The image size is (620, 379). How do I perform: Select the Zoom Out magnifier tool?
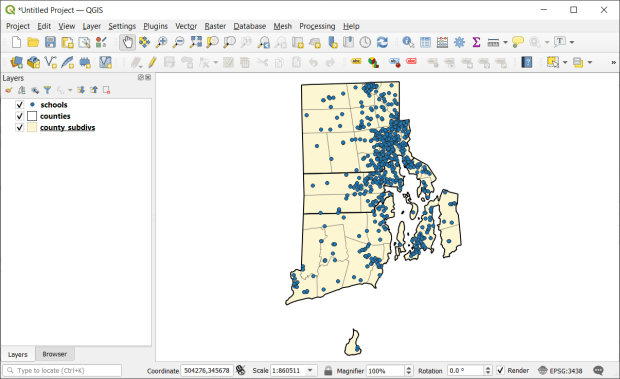(x=178, y=42)
